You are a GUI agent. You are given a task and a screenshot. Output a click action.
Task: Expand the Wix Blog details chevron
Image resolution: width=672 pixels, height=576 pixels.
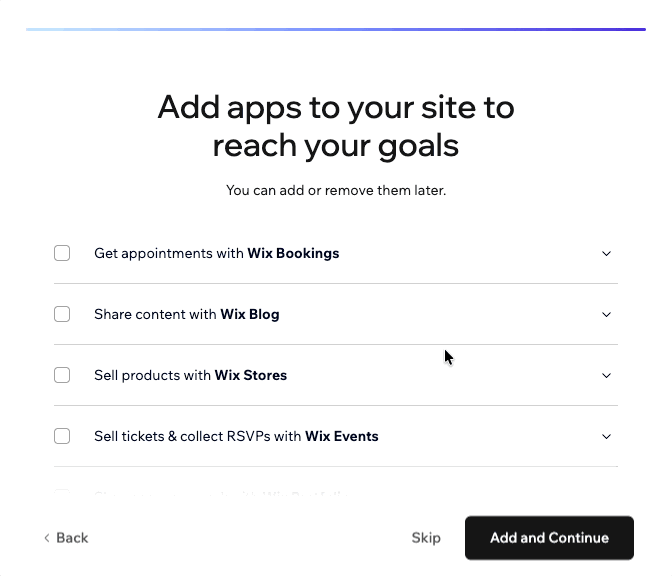point(606,314)
